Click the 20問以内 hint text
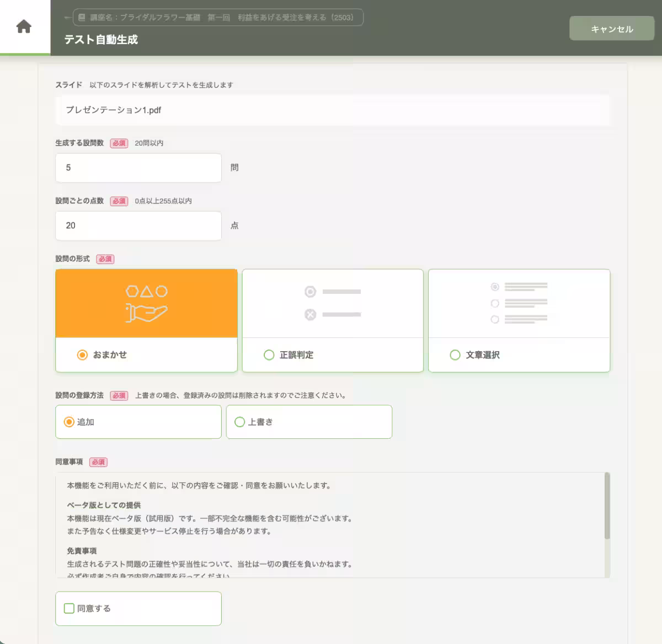The width and height of the screenshot is (662, 644). click(x=149, y=143)
